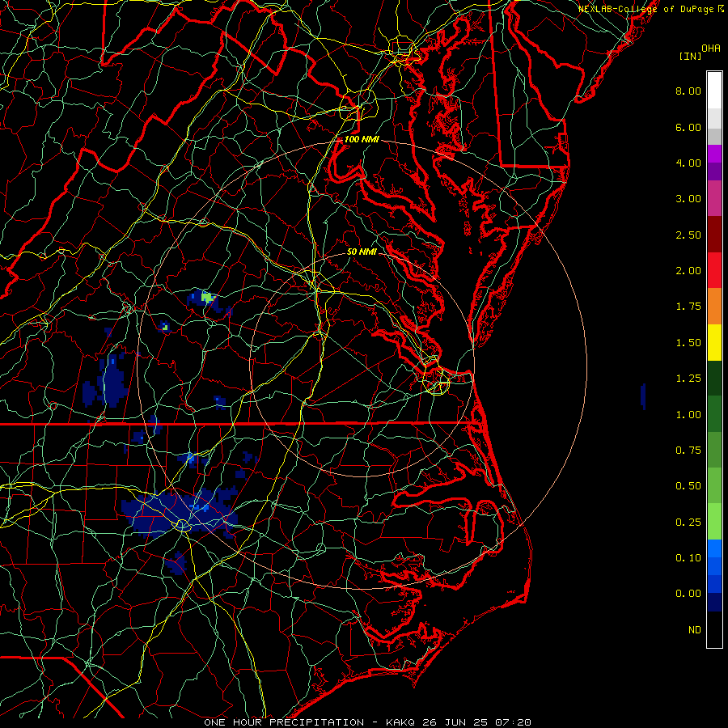This screenshot has width=728, height=728.
Task: Click the 6.00 scale label
Action: [x=688, y=127]
